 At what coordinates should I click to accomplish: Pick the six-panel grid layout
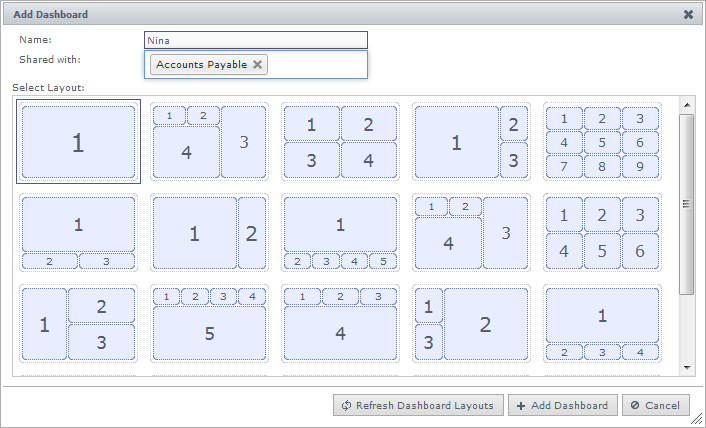(602, 233)
